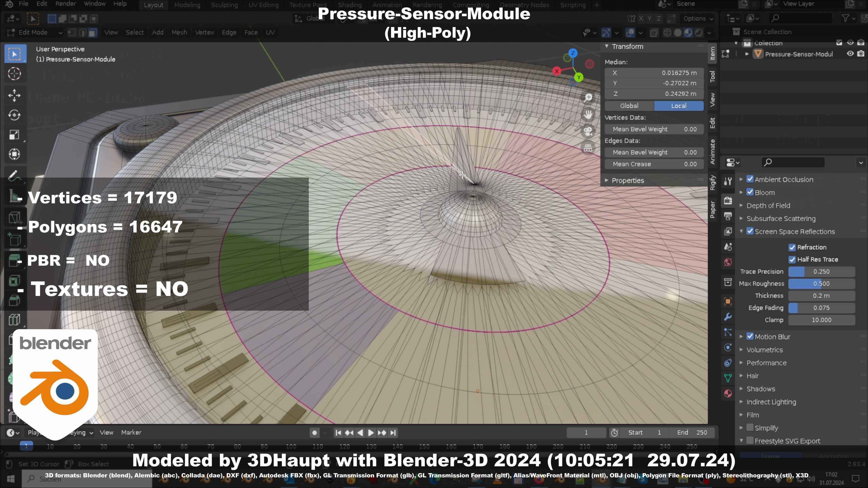The width and height of the screenshot is (868, 488).
Task: Open the File menu
Action: pyautogui.click(x=23, y=4)
